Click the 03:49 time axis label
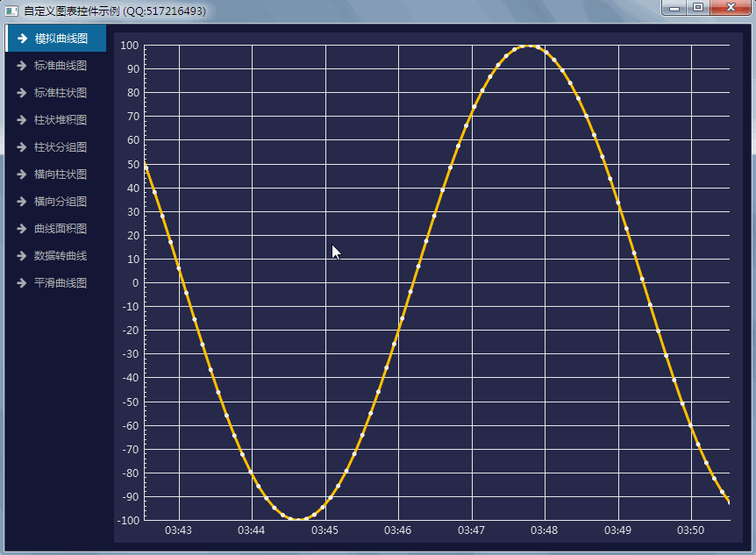This screenshot has height=555, width=756. click(617, 530)
